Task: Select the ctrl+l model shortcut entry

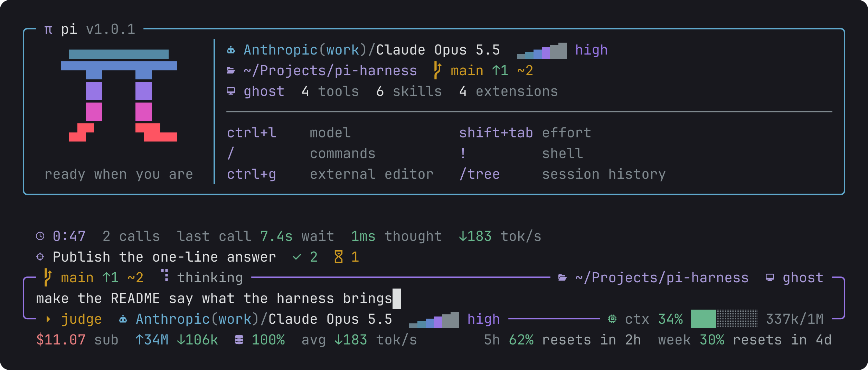Action: [x=289, y=133]
